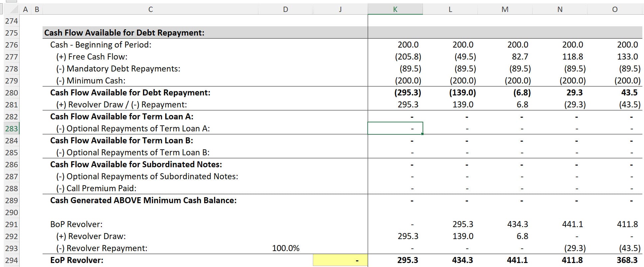Click the (200.0) Minimum Cash value in column O
This screenshot has width=644, height=267.
(x=627, y=80)
